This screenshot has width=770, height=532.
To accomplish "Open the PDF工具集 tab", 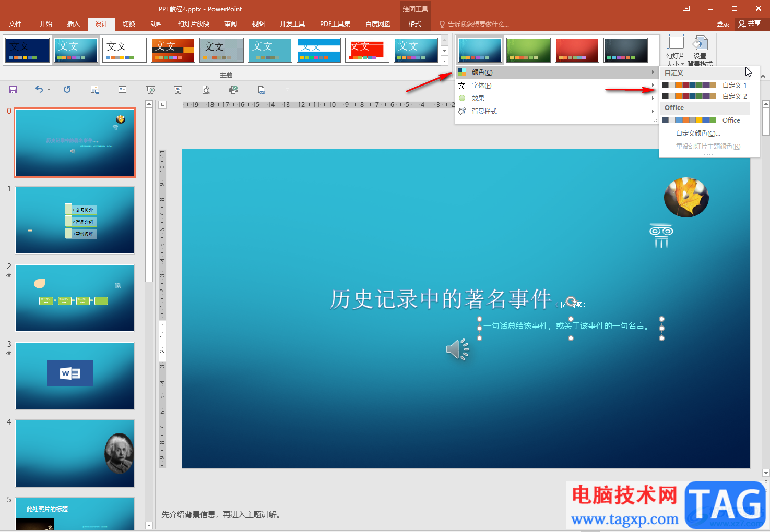I will (335, 23).
